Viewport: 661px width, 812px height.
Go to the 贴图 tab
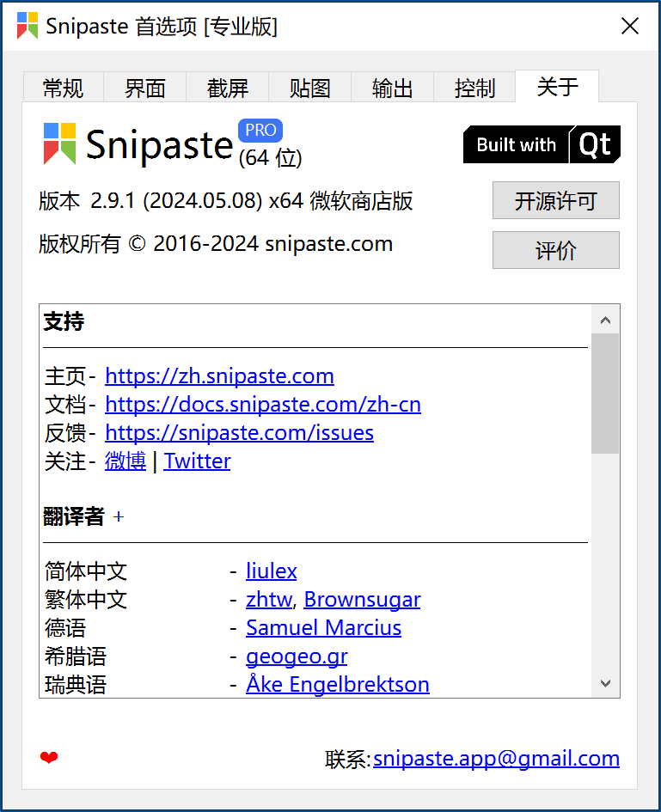pyautogui.click(x=309, y=88)
